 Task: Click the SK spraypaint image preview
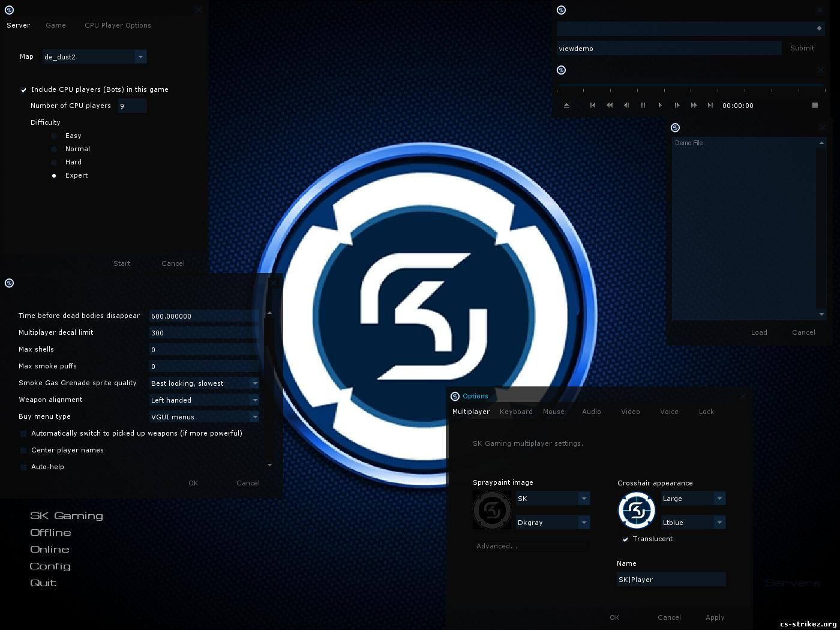[x=492, y=510]
